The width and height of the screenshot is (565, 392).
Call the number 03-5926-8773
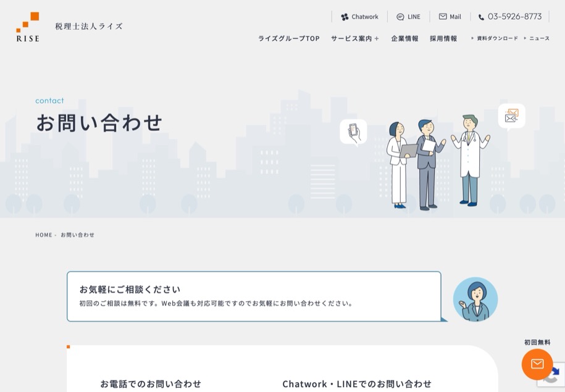click(x=514, y=17)
